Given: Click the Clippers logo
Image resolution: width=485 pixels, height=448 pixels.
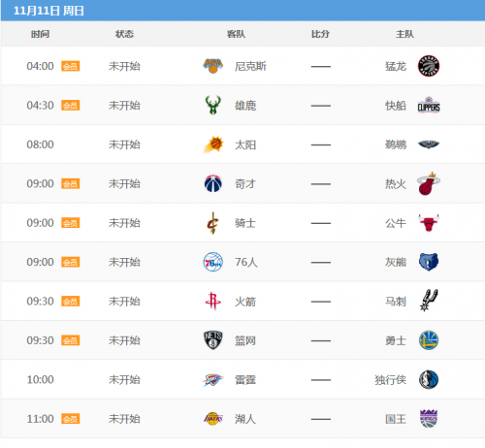Looking at the screenshot, I should click(429, 105).
